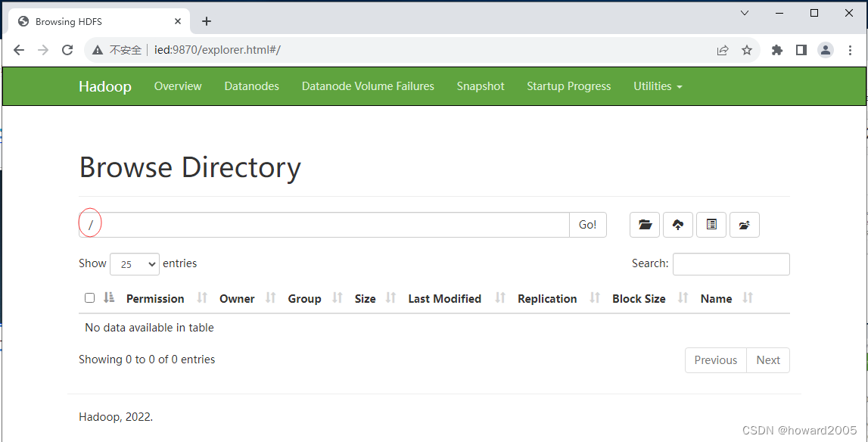This screenshot has width=868, height=442.
Task: Sort by Size column arrows
Action: click(390, 298)
